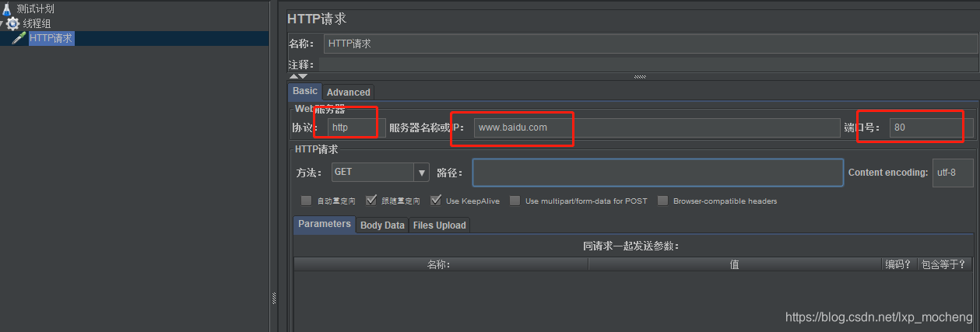Click the Content encoding field

coord(952,173)
